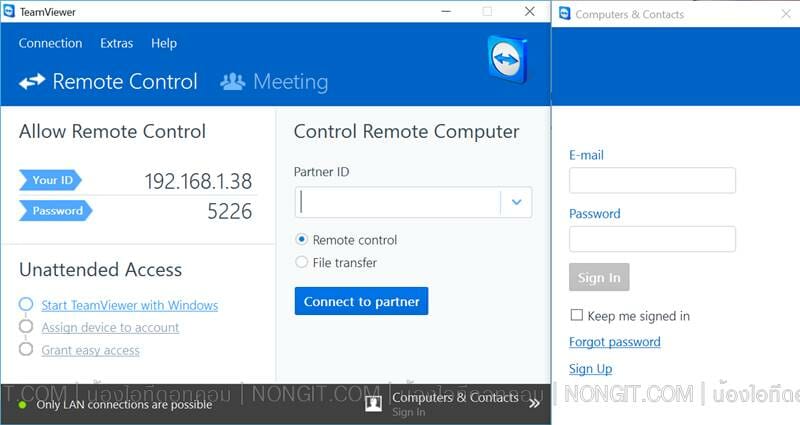Viewport: 800px width, 425px height.
Task: Click the TeamViewer logo in the header
Action: pyautogui.click(x=507, y=59)
